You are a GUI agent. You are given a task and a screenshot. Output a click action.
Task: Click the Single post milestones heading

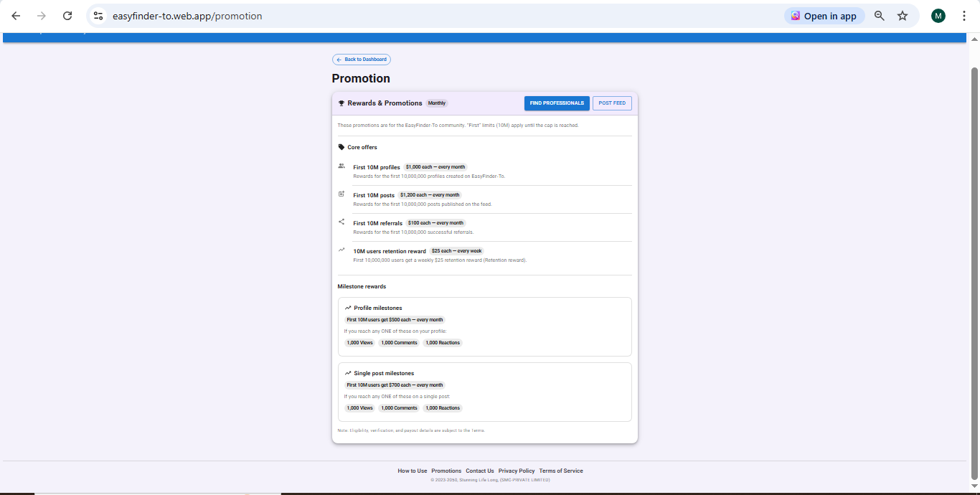384,373
